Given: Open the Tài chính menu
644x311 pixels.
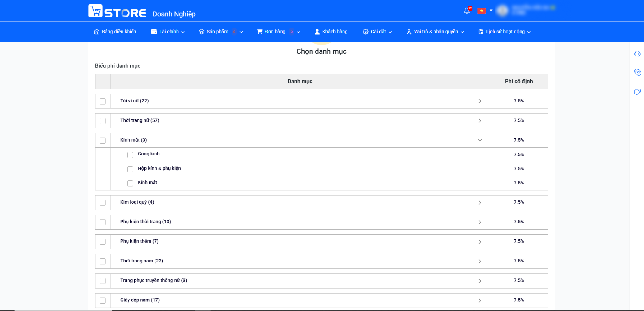Looking at the screenshot, I should (168, 32).
